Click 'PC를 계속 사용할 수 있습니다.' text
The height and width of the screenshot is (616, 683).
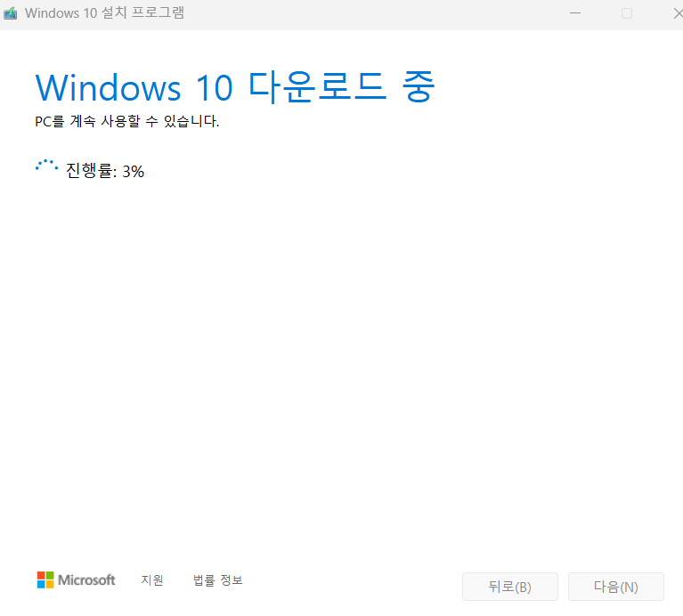[x=126, y=121]
